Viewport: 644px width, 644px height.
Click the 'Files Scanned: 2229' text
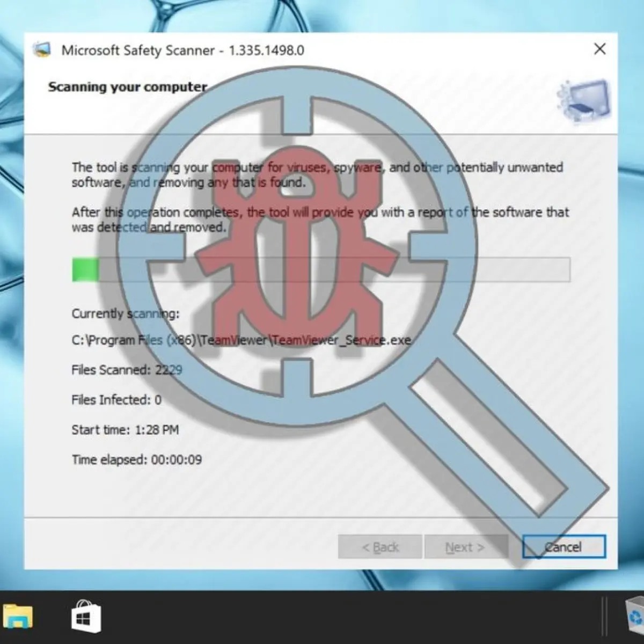click(127, 370)
